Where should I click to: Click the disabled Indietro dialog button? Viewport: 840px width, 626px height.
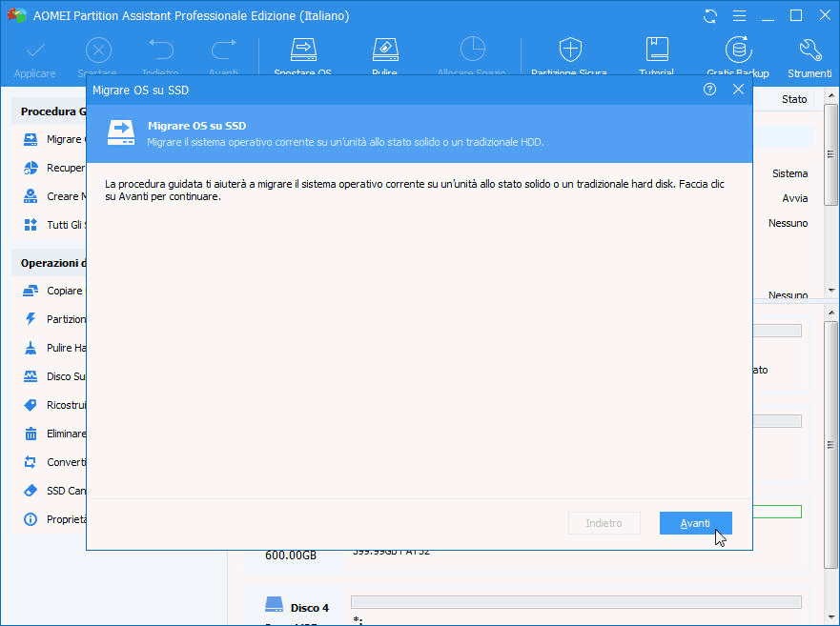point(604,523)
